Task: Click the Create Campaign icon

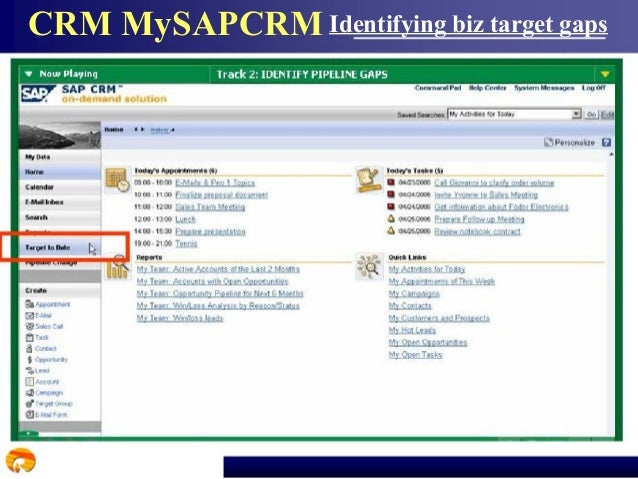Action: pos(30,393)
